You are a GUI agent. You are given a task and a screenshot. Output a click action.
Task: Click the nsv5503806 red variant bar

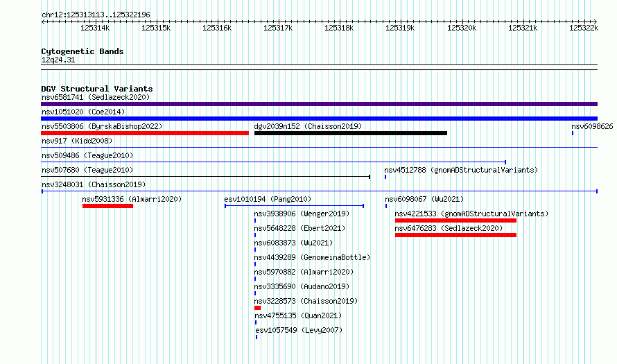[x=145, y=133]
